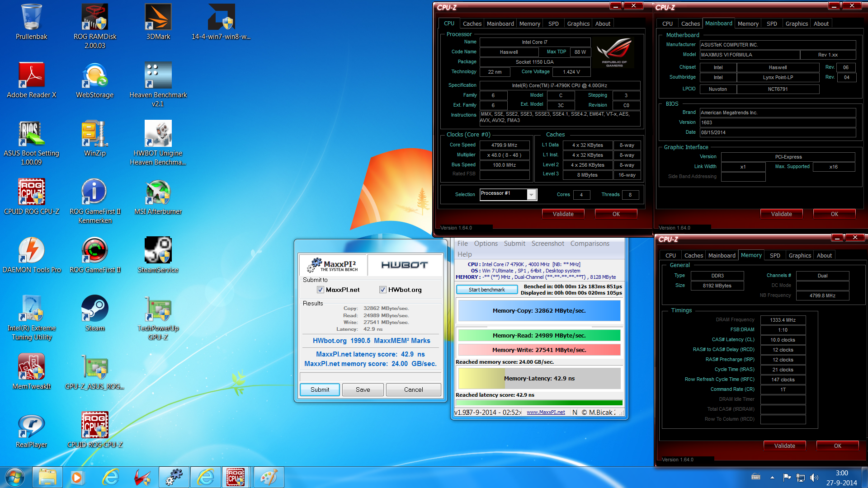Open SteamService desktop icon
Image resolution: width=868 pixels, height=488 pixels.
158,255
